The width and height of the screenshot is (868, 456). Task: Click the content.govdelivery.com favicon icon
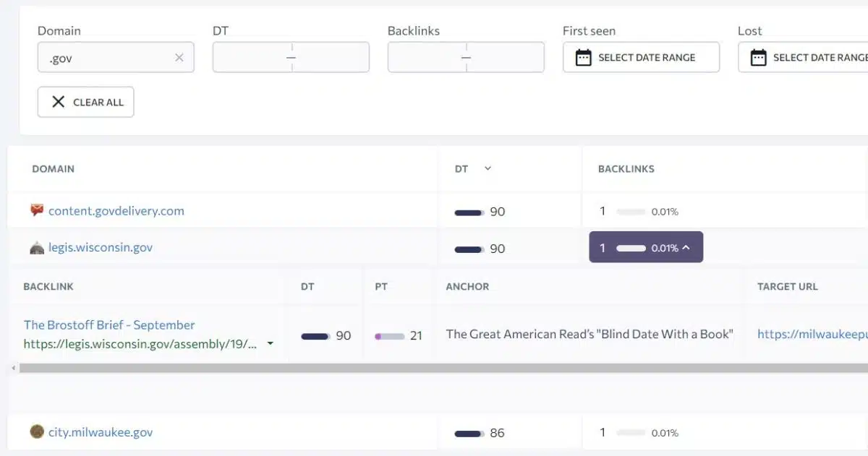click(x=37, y=211)
